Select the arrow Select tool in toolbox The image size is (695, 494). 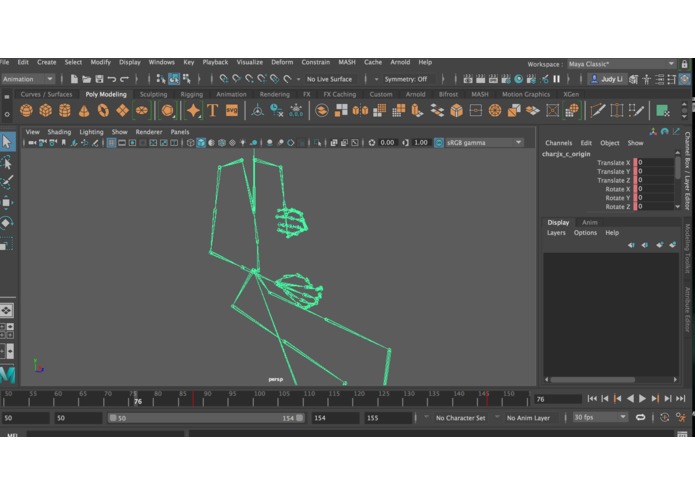coord(7,142)
